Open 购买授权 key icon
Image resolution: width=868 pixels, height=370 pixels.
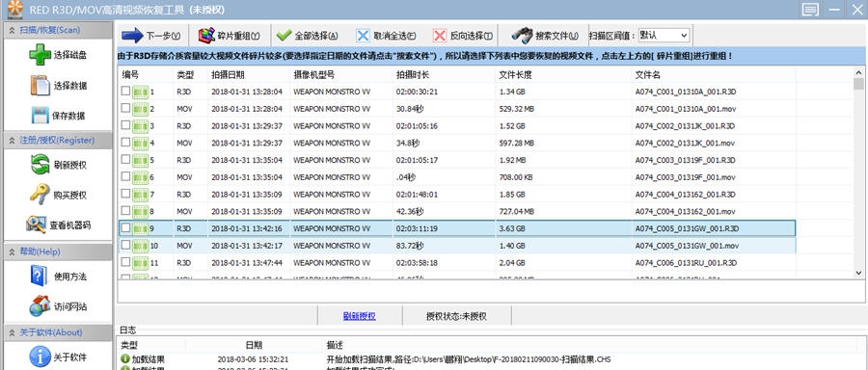[40, 195]
